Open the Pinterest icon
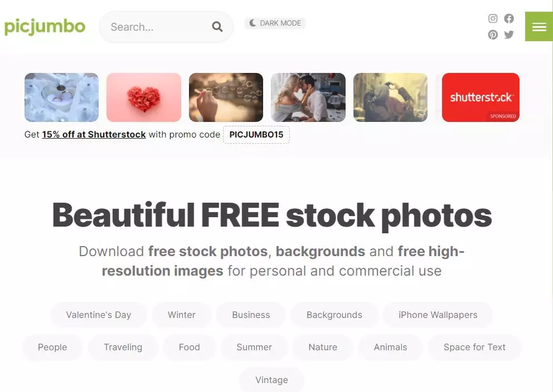This screenshot has width=553, height=392. (x=493, y=35)
